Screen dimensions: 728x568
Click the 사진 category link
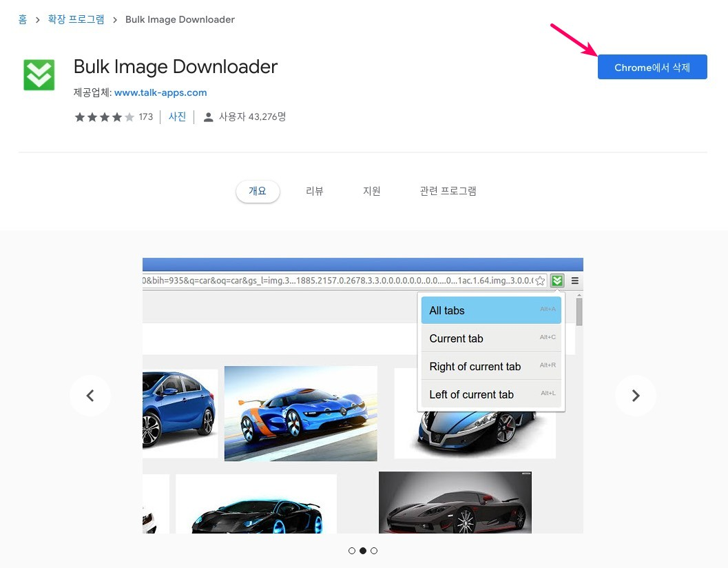click(x=177, y=116)
